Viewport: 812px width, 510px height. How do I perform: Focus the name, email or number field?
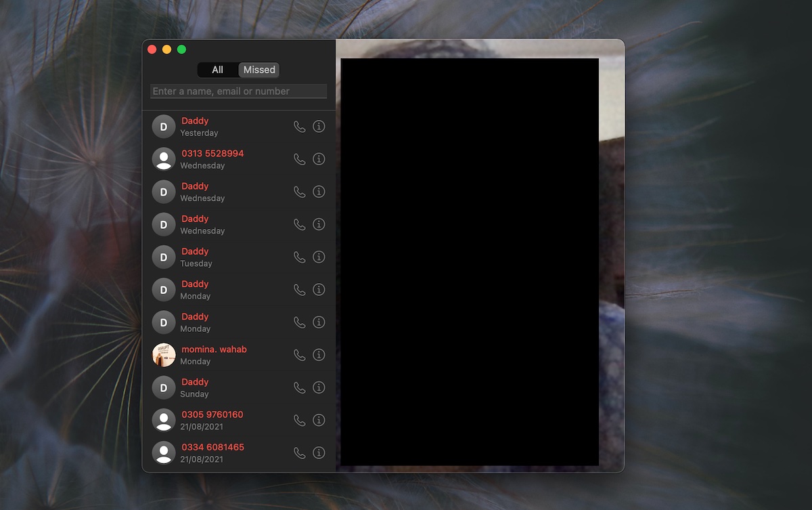(x=239, y=91)
